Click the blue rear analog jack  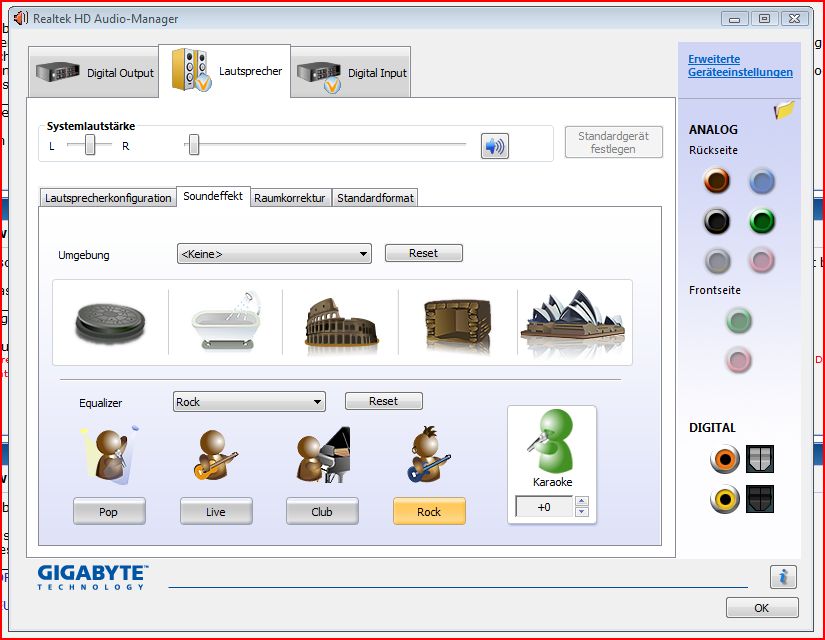[761, 181]
